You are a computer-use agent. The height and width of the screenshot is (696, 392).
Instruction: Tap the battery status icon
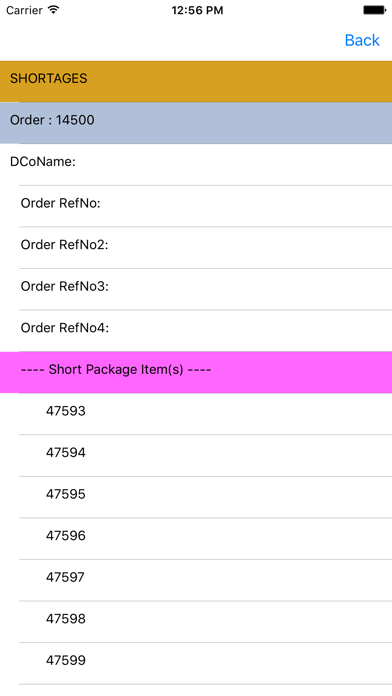pyautogui.click(x=375, y=10)
